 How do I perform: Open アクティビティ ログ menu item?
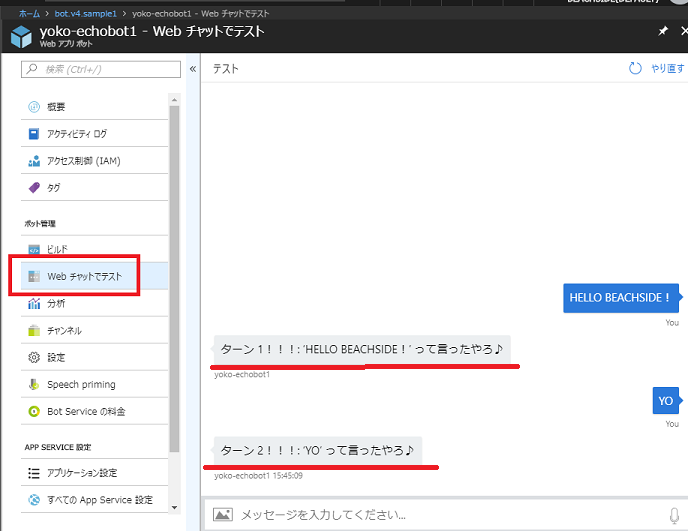click(x=94, y=134)
